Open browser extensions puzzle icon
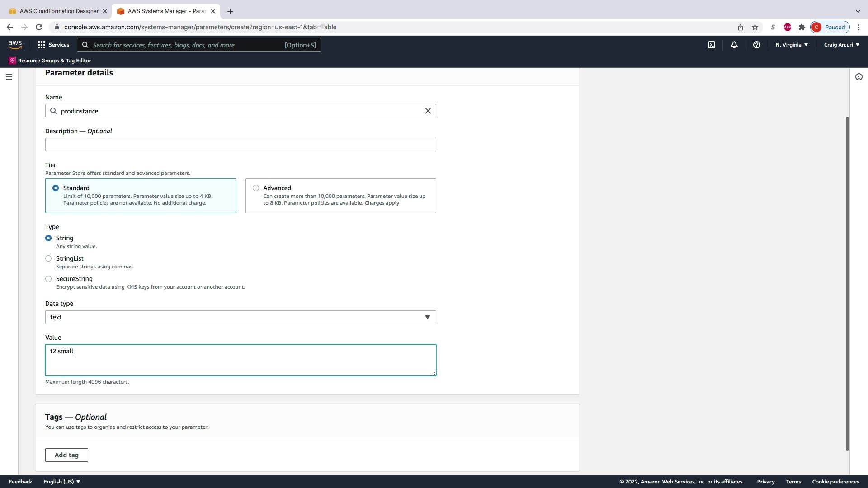Image resolution: width=868 pixels, height=488 pixels. tap(802, 27)
